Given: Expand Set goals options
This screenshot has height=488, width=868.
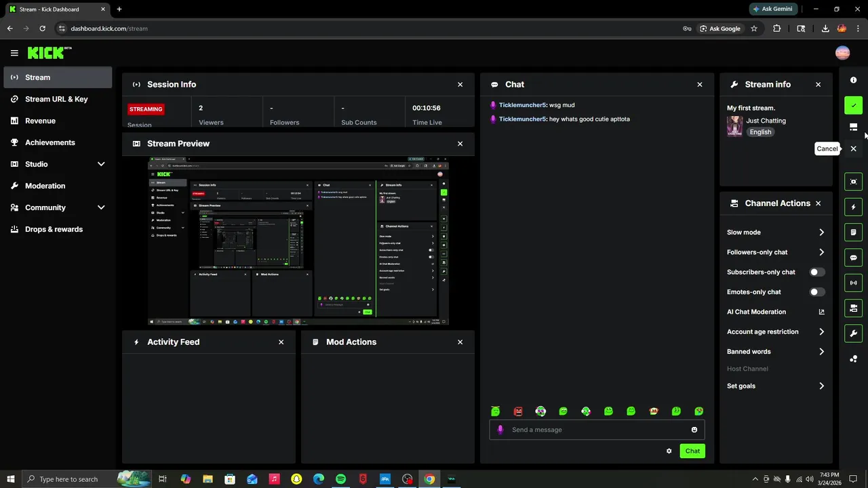Looking at the screenshot, I should 821,386.
